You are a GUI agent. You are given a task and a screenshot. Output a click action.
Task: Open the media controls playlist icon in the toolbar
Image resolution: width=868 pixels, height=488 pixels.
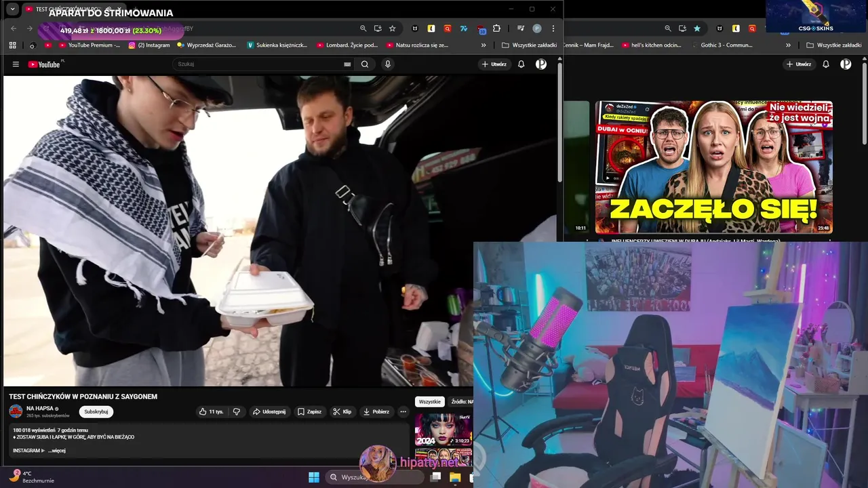tap(521, 28)
